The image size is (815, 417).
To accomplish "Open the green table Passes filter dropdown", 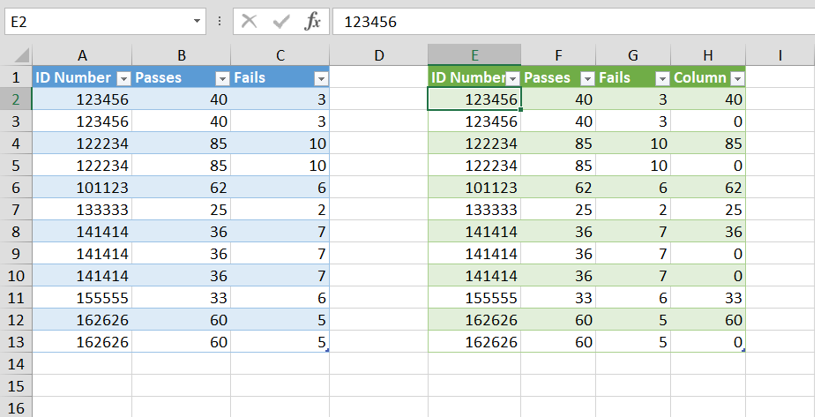I will [587, 79].
